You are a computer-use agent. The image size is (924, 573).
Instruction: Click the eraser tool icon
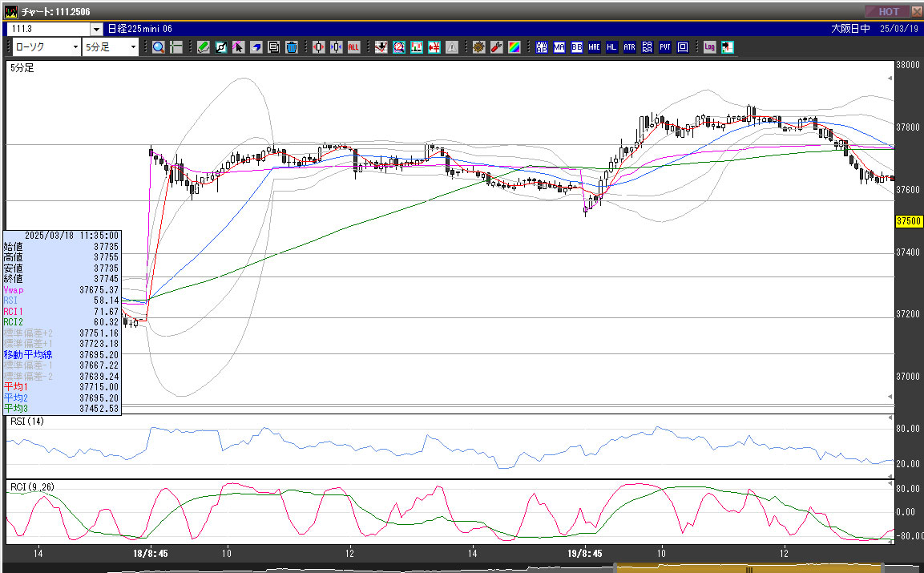(x=256, y=47)
